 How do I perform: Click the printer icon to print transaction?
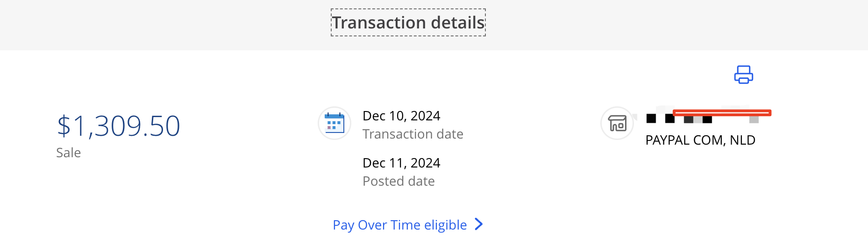[743, 75]
